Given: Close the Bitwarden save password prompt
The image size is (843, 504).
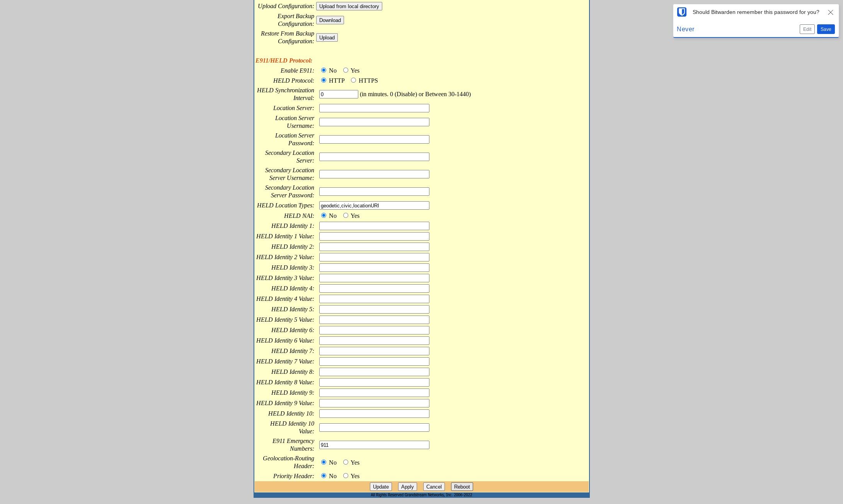Looking at the screenshot, I should coord(830,12).
